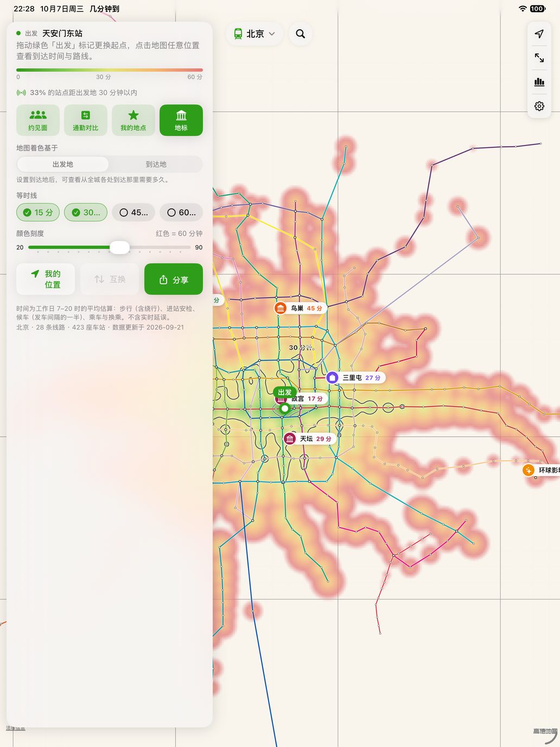Click the 30 分钟 isochrone map label

pos(301,347)
